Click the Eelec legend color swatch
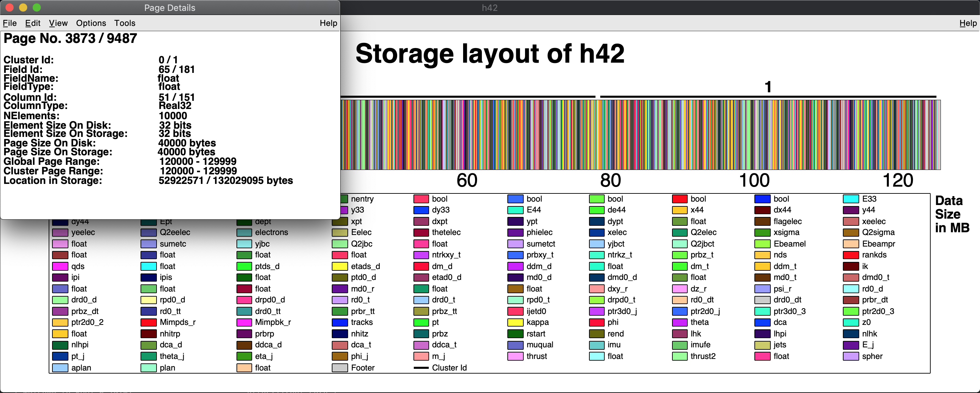This screenshot has height=393, width=980. (340, 232)
